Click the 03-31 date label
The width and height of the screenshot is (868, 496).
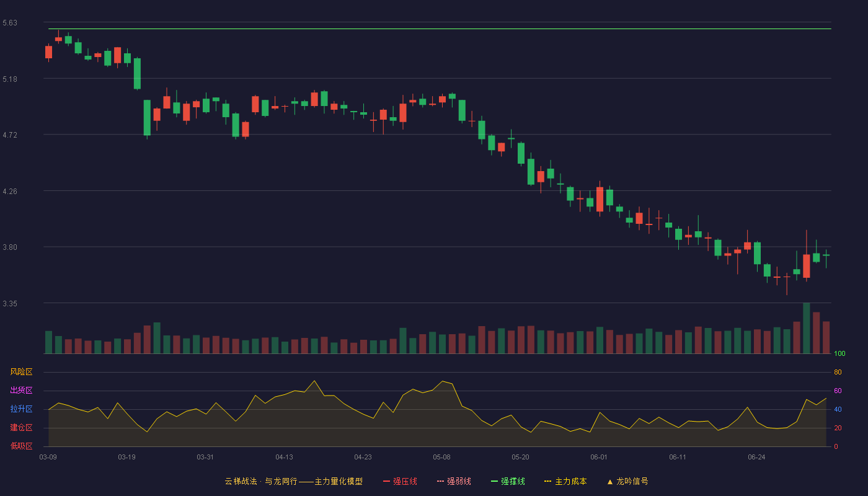tap(205, 457)
